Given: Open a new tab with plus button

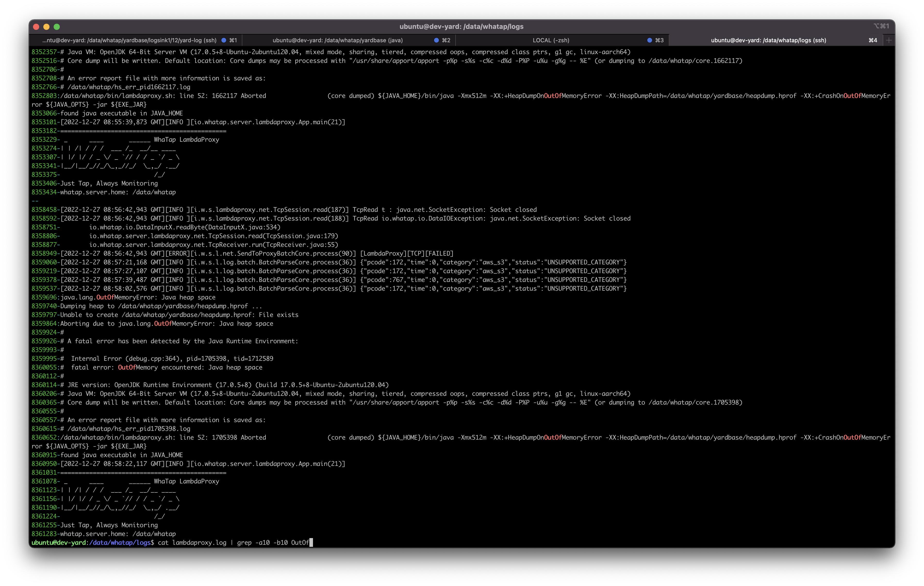Looking at the screenshot, I should (889, 40).
